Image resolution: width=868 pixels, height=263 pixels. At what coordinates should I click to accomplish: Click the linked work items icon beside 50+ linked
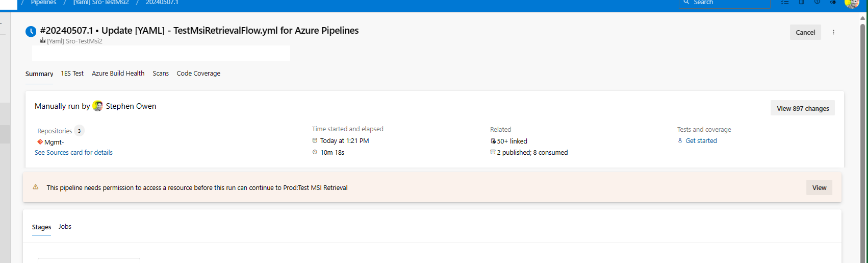click(493, 141)
